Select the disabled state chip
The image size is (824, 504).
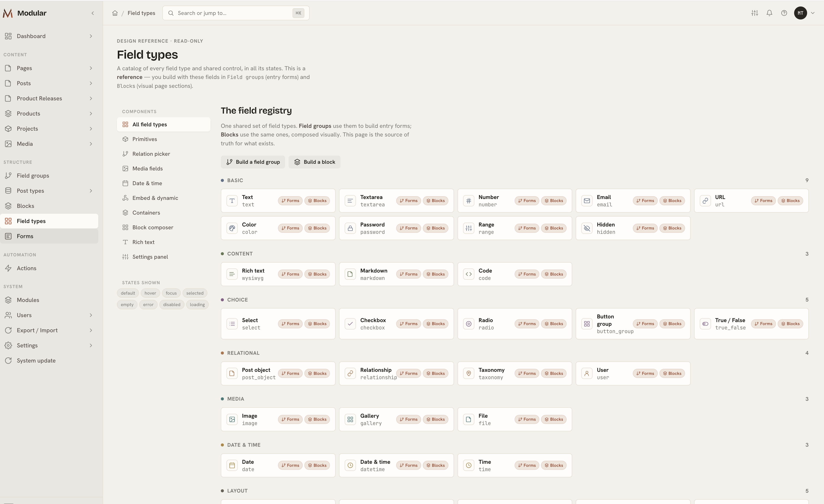171,305
